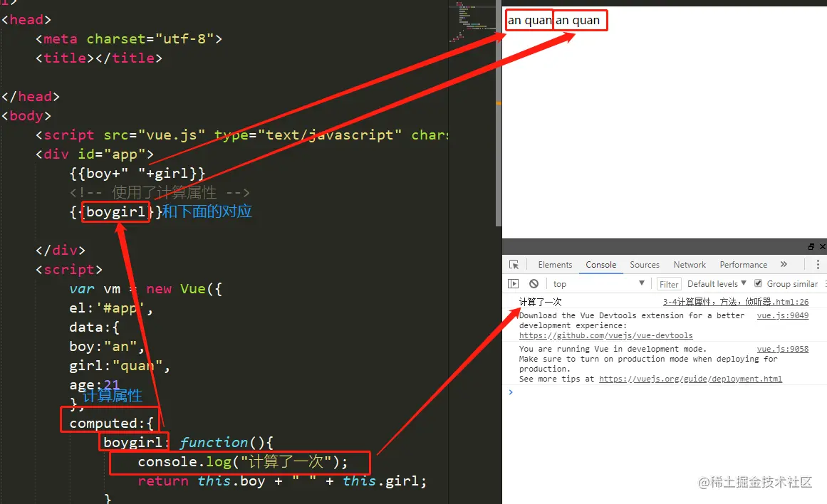Click the script src="vue.js" line

tap(241, 135)
